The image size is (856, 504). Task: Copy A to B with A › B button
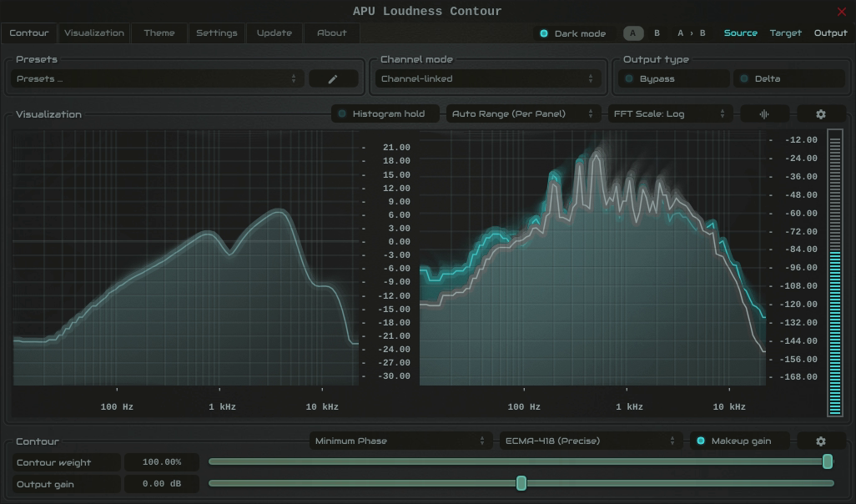pyautogui.click(x=691, y=33)
